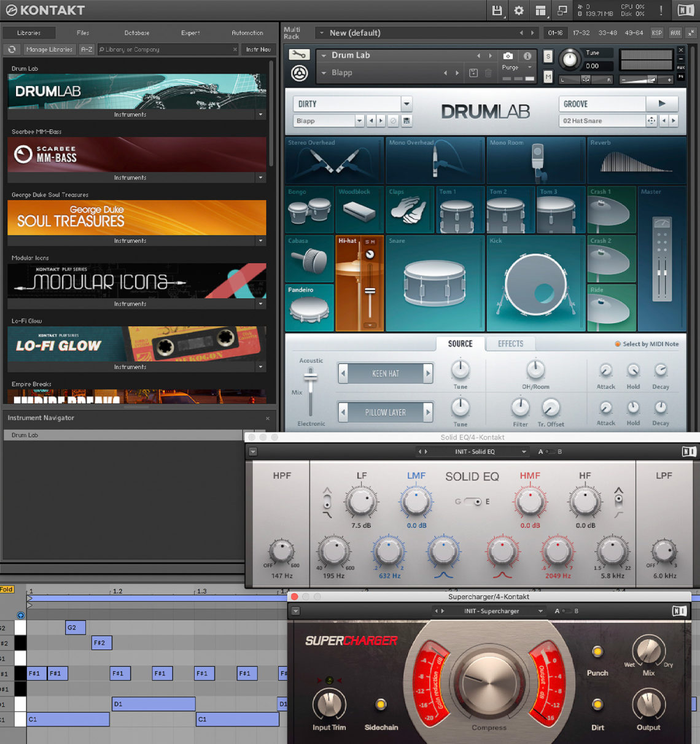
Task: Open Kontakt settings via the gear icon
Action: tap(519, 10)
